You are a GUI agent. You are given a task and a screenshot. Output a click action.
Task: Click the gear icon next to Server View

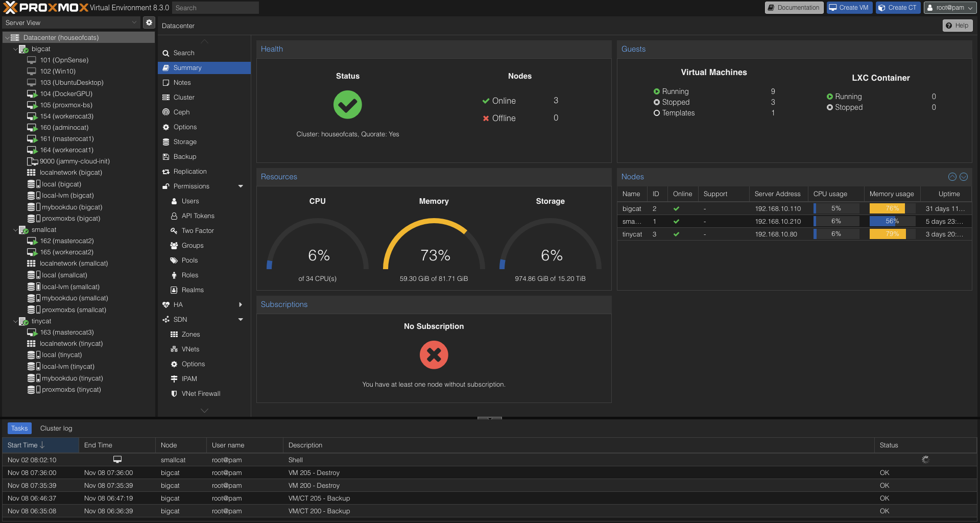point(149,22)
